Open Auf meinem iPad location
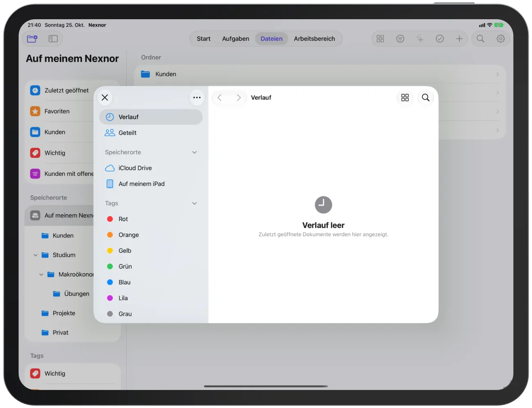Viewport: 532px width, 408px height. [x=151, y=184]
